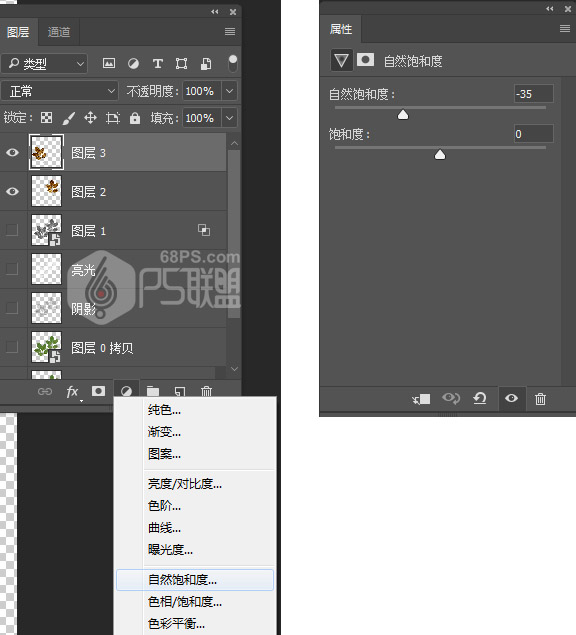The image size is (576, 635).
Task: Click the layer 1 blending options badge
Action: click(204, 230)
